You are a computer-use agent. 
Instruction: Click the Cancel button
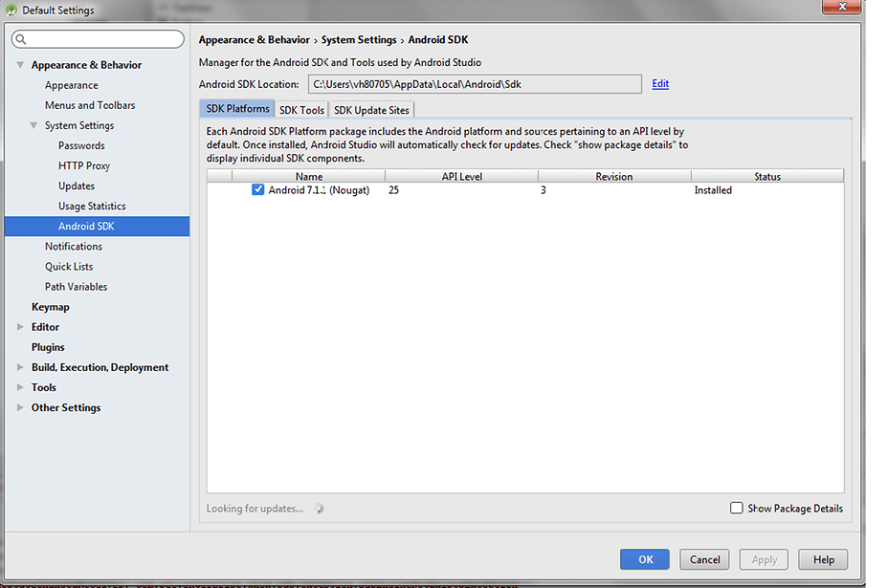(x=704, y=559)
